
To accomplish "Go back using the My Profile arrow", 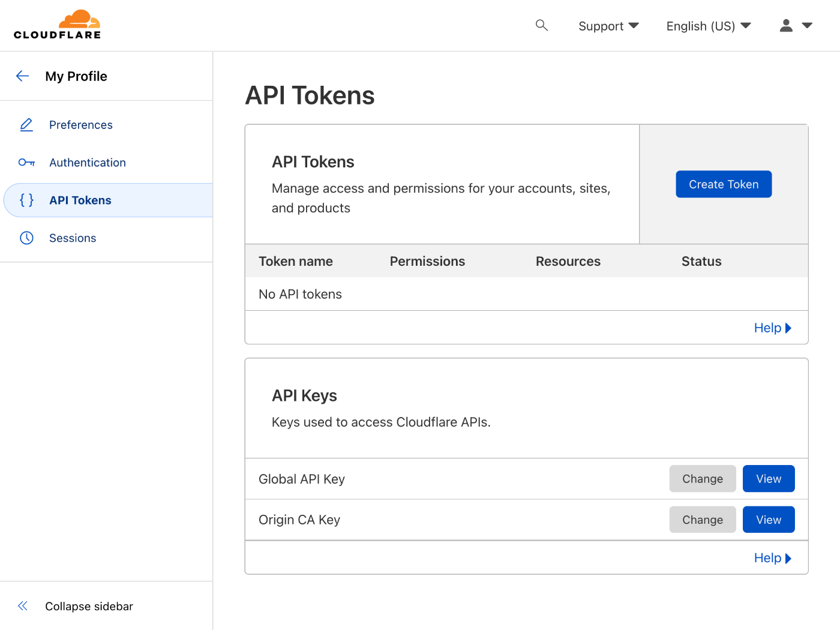I will point(22,76).
